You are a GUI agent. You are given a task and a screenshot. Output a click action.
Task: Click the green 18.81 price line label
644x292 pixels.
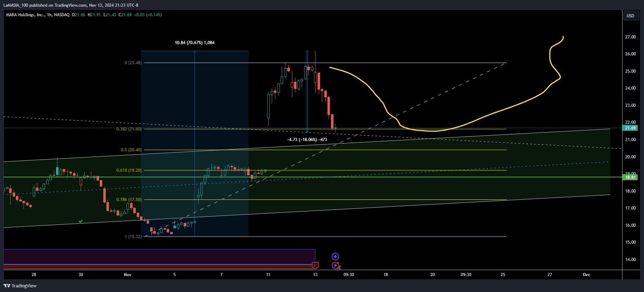click(631, 177)
